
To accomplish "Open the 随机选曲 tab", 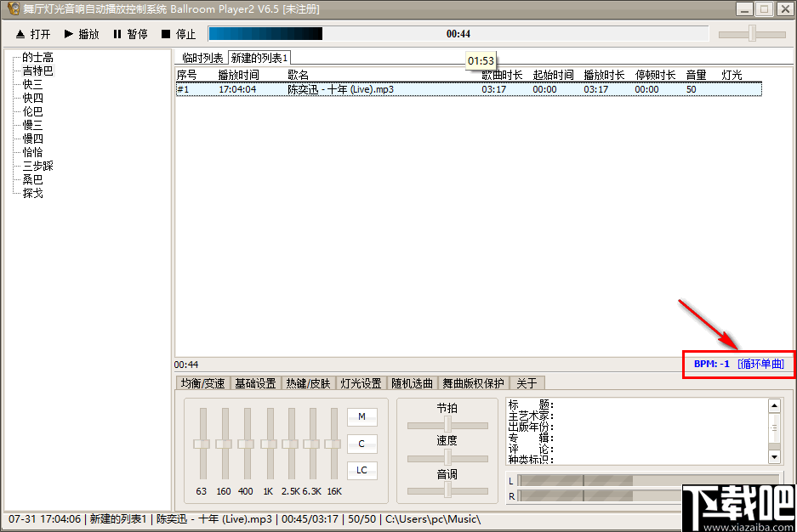I will pyautogui.click(x=413, y=383).
